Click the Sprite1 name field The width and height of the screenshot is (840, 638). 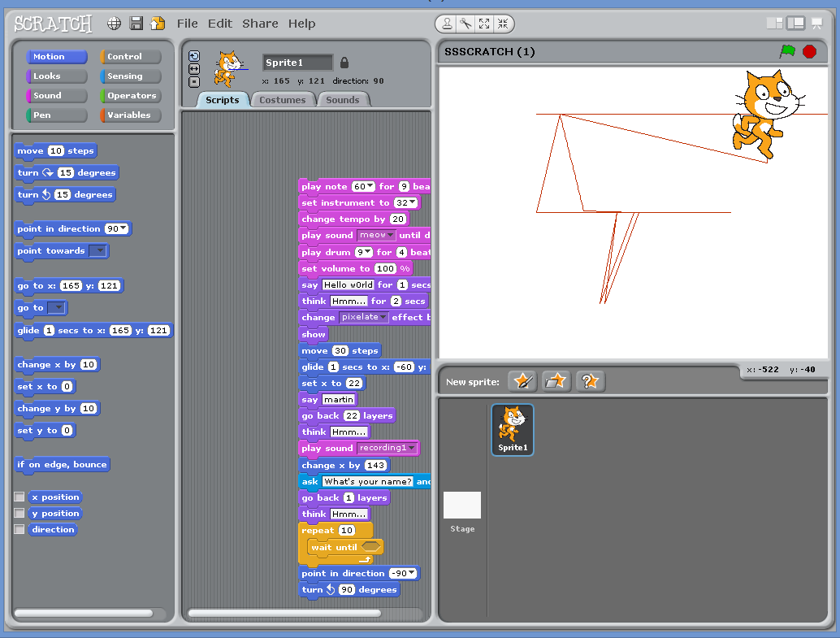click(297, 63)
